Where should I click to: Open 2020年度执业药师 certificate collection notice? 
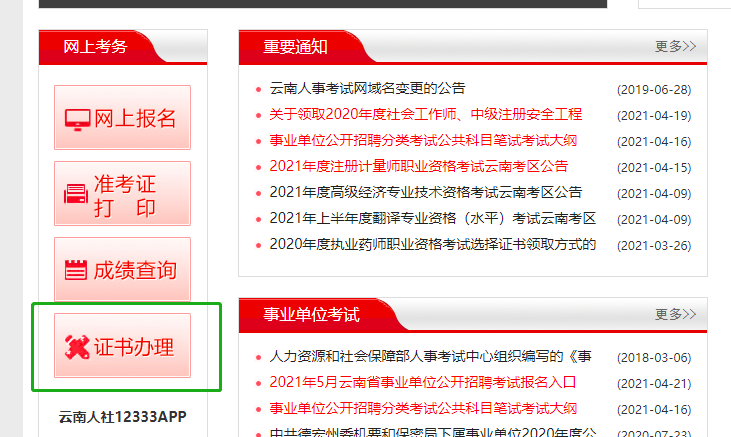[x=432, y=244]
